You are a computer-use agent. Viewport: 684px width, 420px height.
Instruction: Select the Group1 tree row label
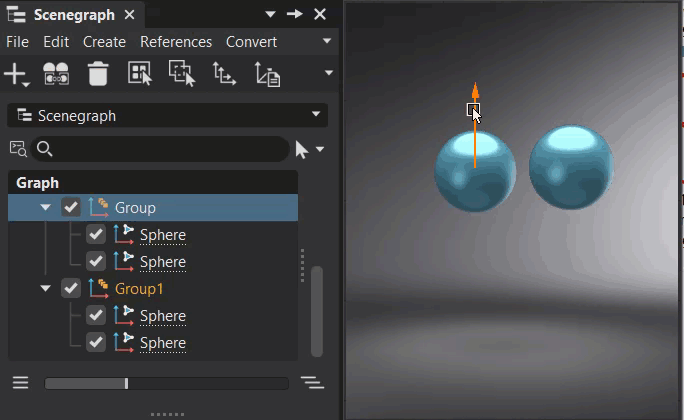pos(139,289)
